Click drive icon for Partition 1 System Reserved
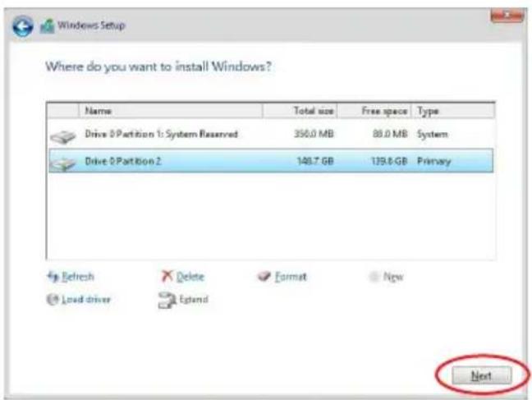532x400 pixels. 63,136
